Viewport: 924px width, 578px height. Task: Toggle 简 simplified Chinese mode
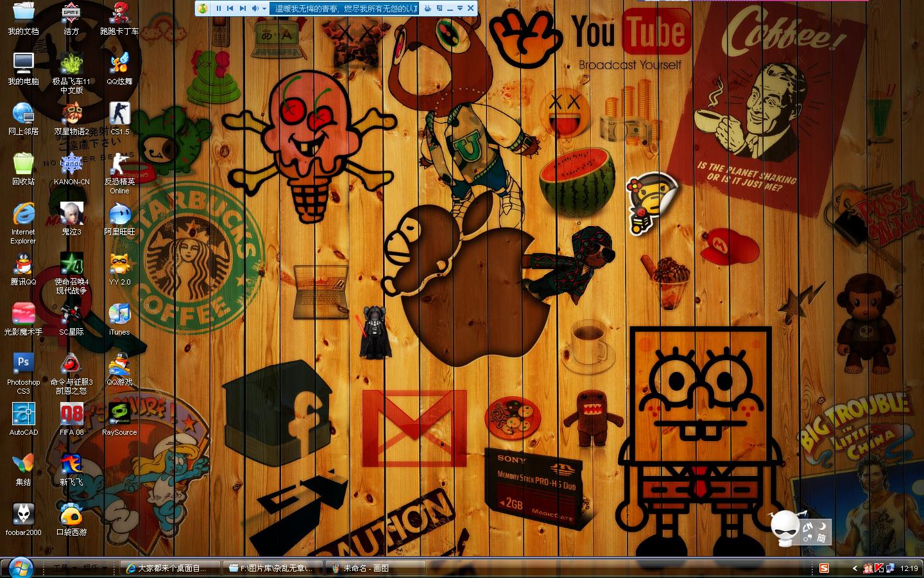[821, 538]
